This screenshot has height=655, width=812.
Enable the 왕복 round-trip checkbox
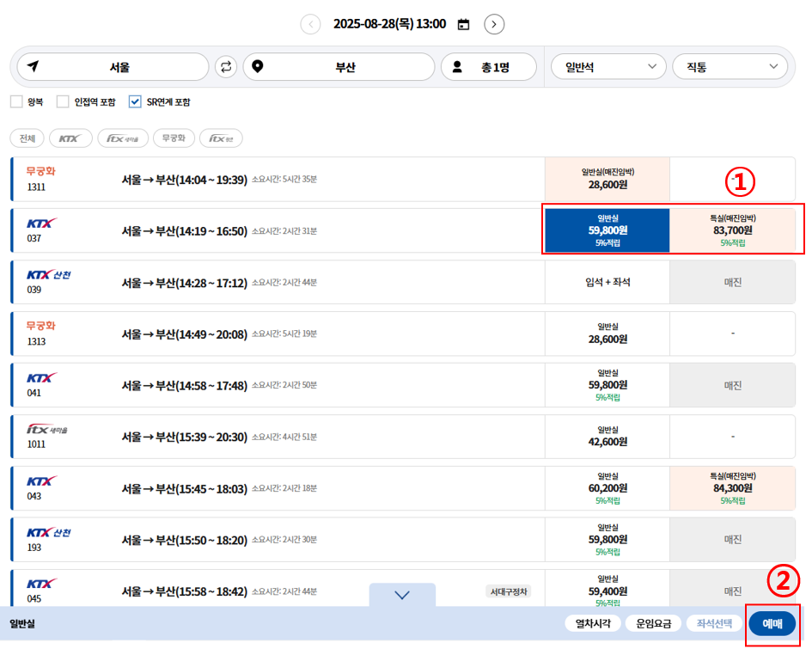(15, 101)
